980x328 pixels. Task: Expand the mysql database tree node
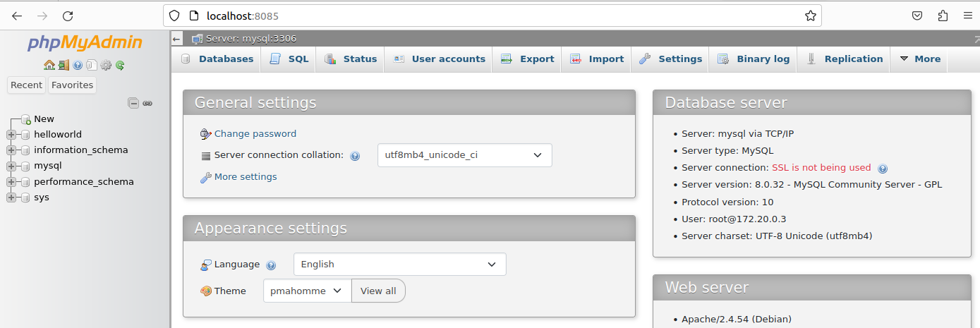[x=11, y=166]
